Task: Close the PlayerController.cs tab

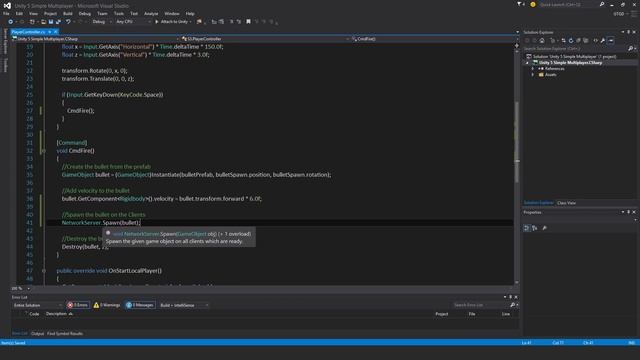Action: pyautogui.click(x=56, y=32)
